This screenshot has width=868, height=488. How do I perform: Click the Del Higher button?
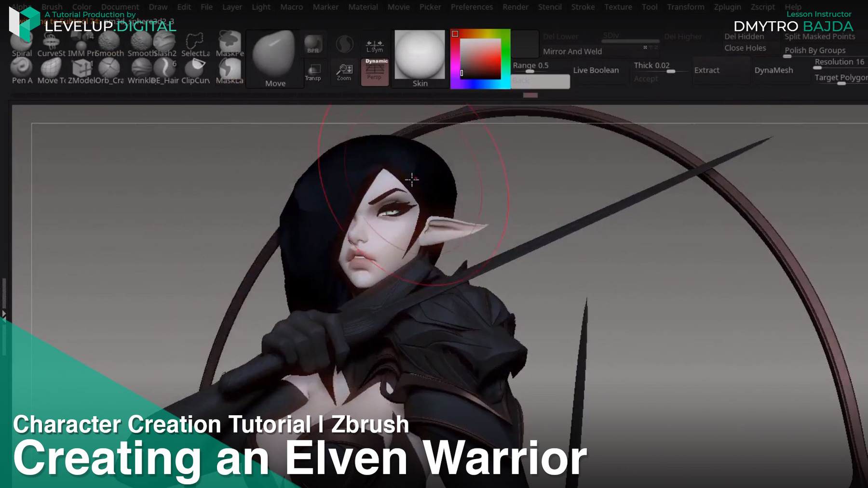click(683, 37)
